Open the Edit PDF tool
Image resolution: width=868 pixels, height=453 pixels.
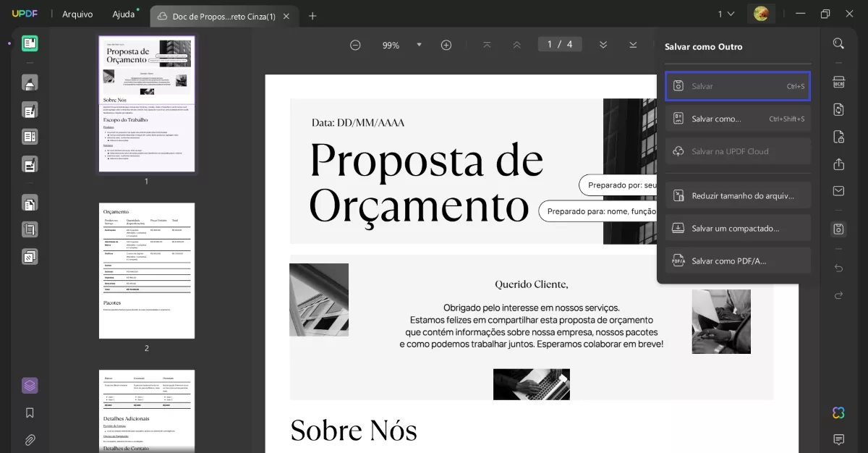point(30,110)
